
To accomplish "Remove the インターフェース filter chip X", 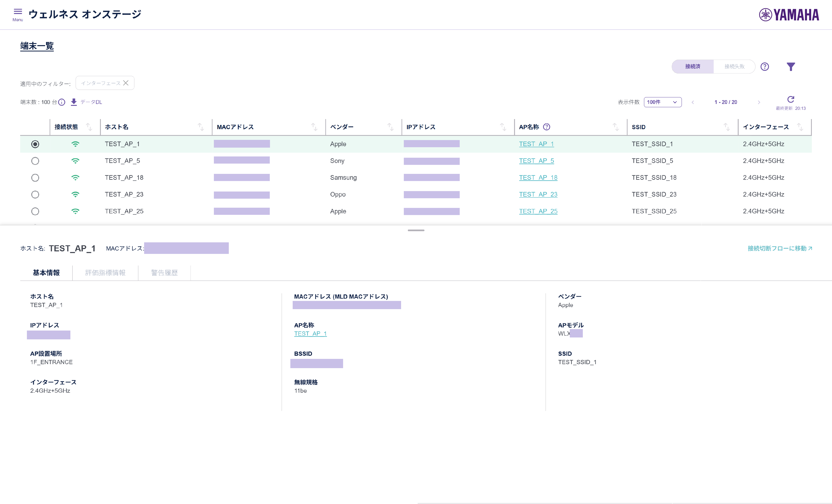I will [126, 83].
